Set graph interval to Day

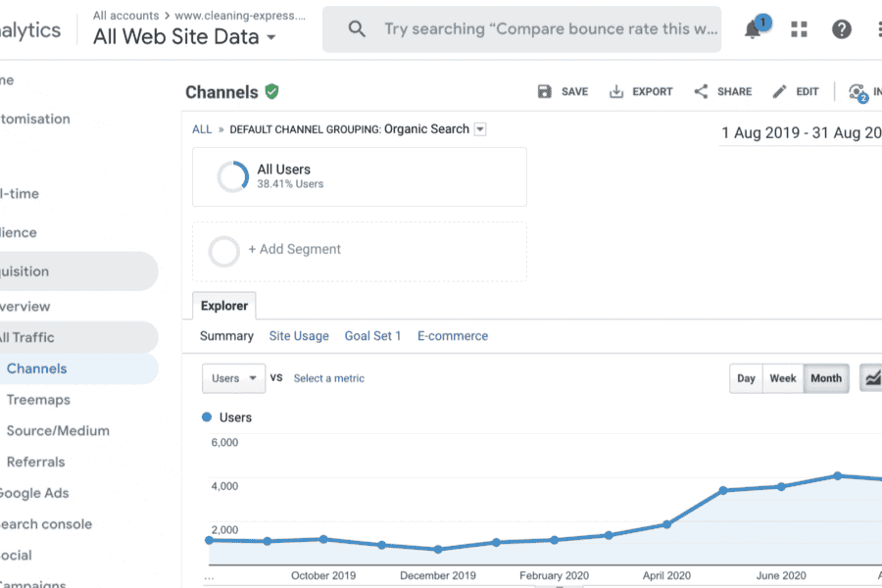point(747,378)
